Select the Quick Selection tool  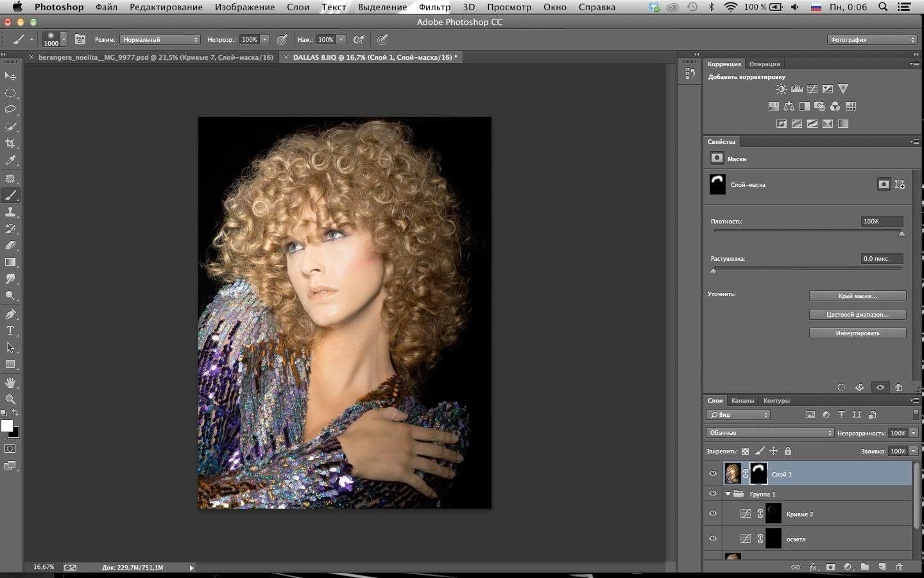click(x=10, y=127)
